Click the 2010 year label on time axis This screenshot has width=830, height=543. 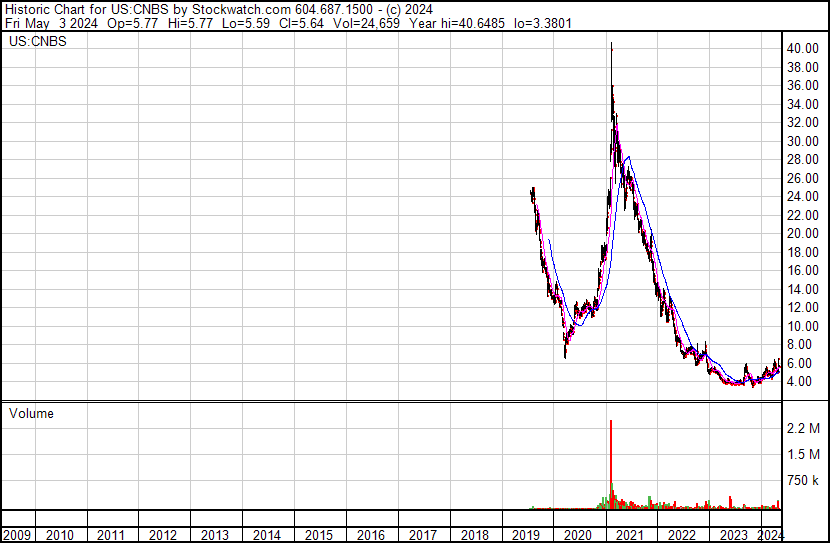coord(60,535)
